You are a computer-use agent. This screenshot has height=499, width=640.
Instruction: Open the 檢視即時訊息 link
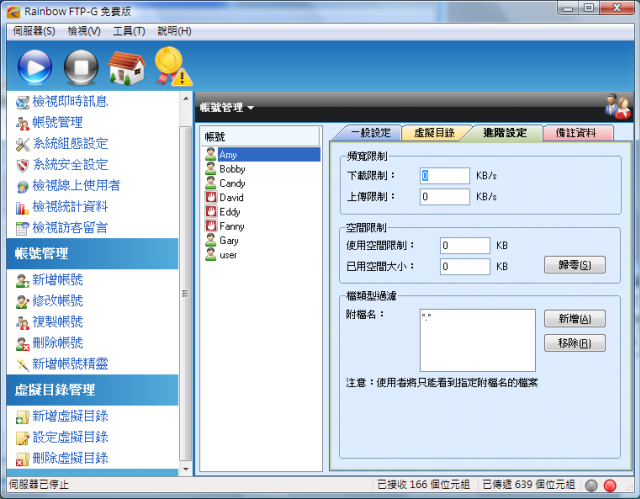tap(70, 102)
